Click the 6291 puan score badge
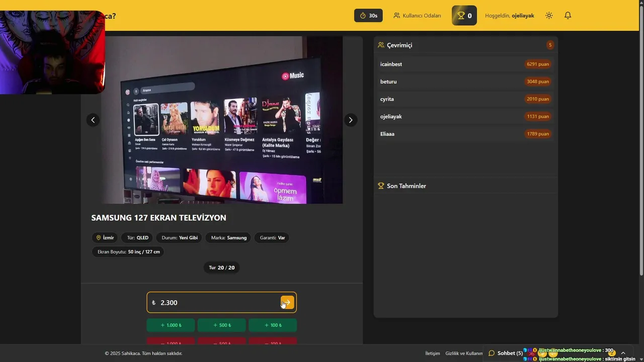 point(538,64)
